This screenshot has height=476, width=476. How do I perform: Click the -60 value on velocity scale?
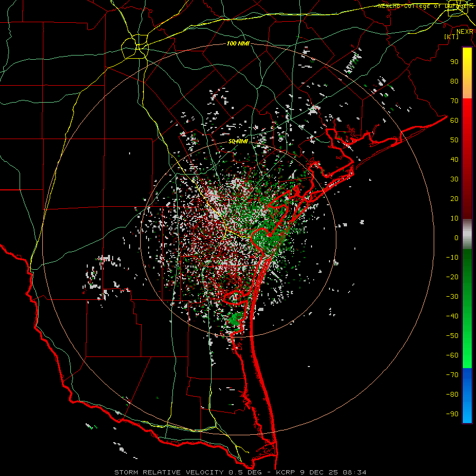pyautogui.click(x=452, y=355)
